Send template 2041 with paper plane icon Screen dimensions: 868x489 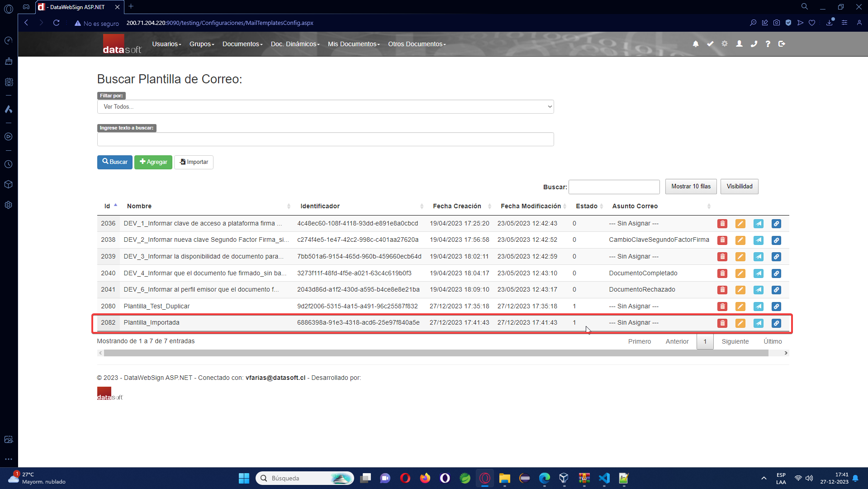tap(759, 290)
